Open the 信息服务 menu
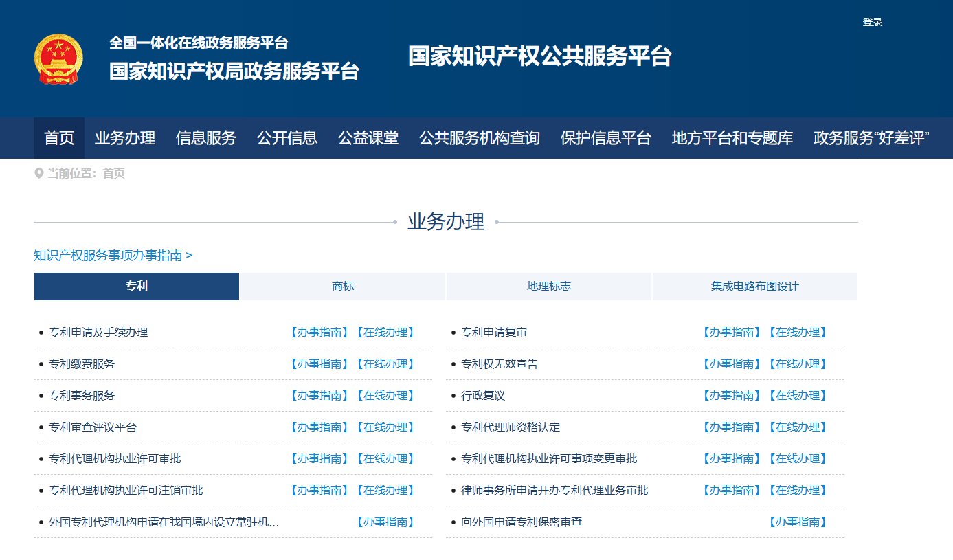Screen dimensions: 953x560 [205, 138]
